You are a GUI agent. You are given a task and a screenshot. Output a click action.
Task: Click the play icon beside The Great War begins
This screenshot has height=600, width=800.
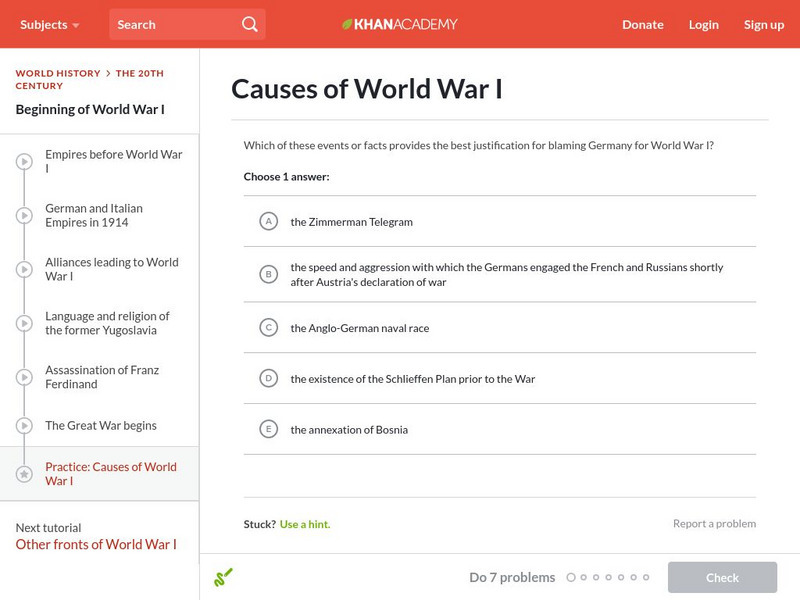coord(22,425)
